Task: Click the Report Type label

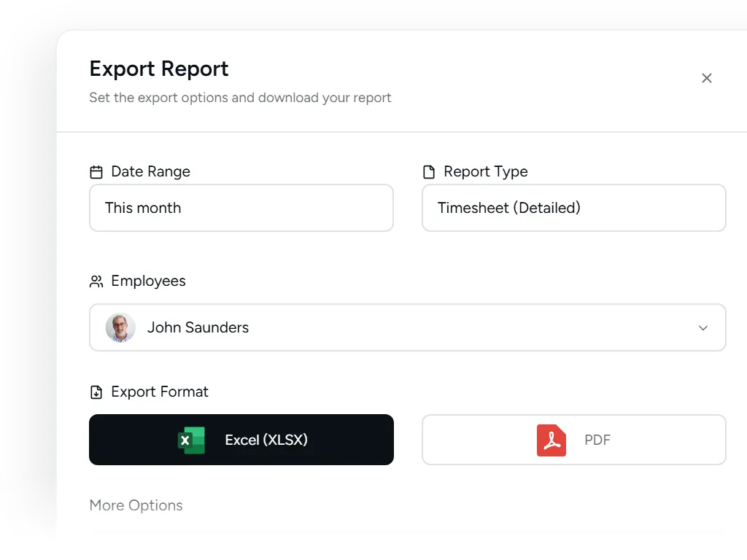Action: pyautogui.click(x=485, y=171)
